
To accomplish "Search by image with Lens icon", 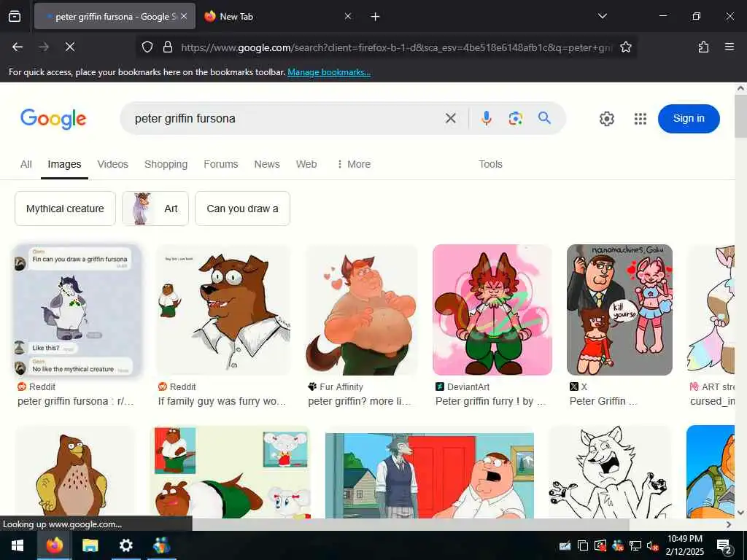I will [x=515, y=118].
